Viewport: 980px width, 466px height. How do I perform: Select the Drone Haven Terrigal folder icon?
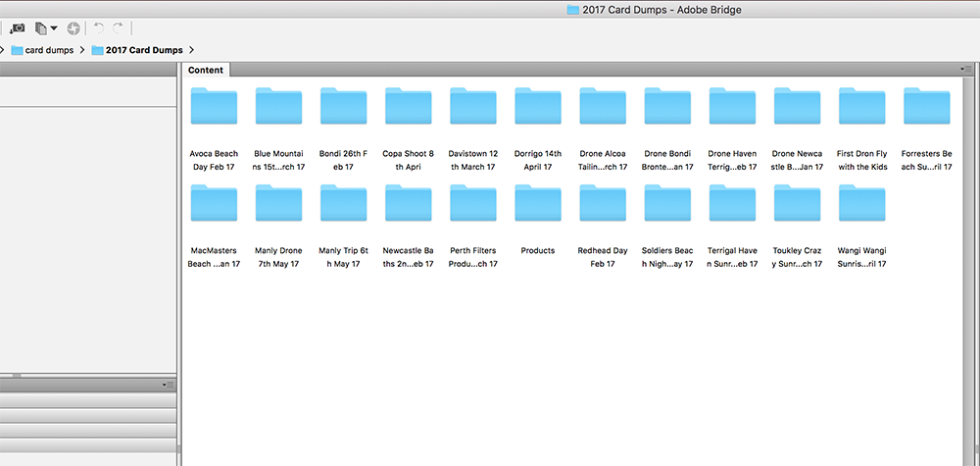(x=732, y=106)
